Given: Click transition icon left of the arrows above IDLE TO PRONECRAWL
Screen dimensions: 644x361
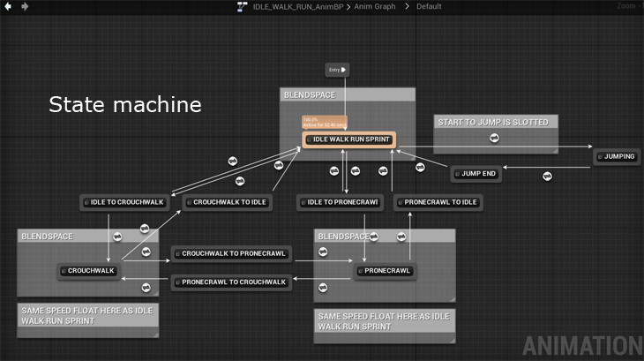Looking at the screenshot, I should 334,171.
